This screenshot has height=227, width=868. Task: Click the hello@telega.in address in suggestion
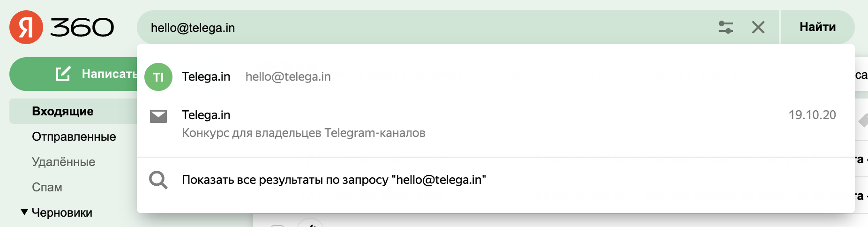click(288, 76)
